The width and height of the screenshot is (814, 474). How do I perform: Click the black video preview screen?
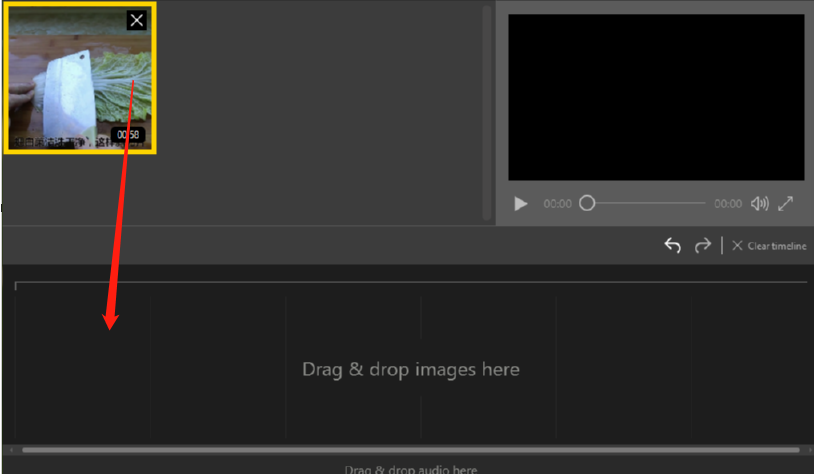pyautogui.click(x=656, y=98)
